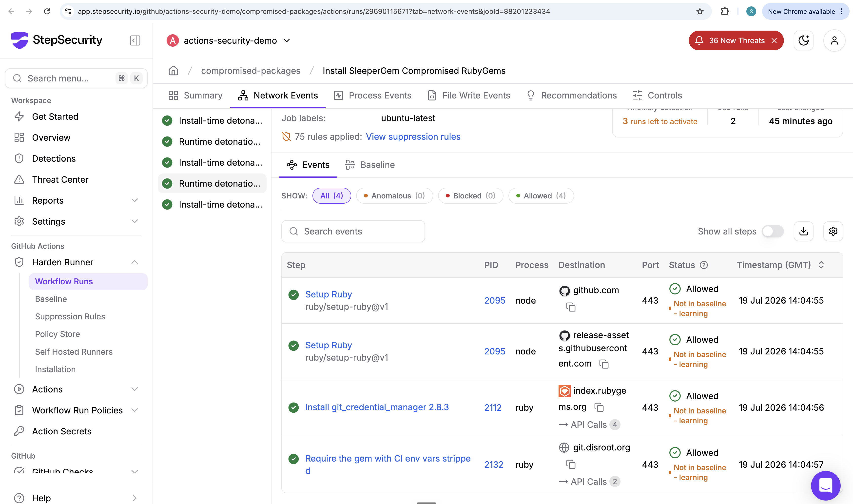Focus the Search events field
Viewport: 853px width, 504px height.
[353, 231]
